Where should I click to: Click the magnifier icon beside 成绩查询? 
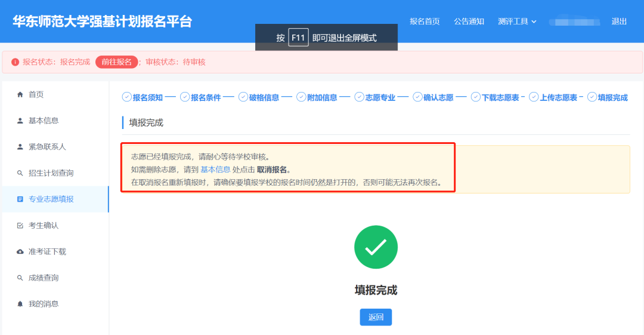(20, 278)
